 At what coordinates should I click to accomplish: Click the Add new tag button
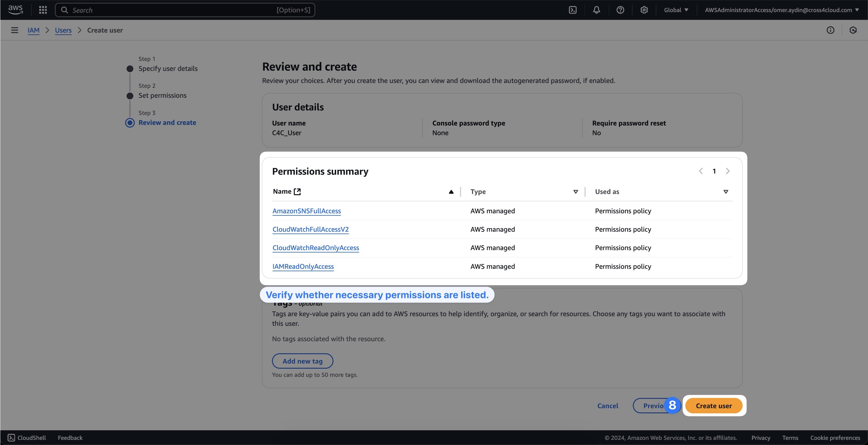tap(302, 361)
